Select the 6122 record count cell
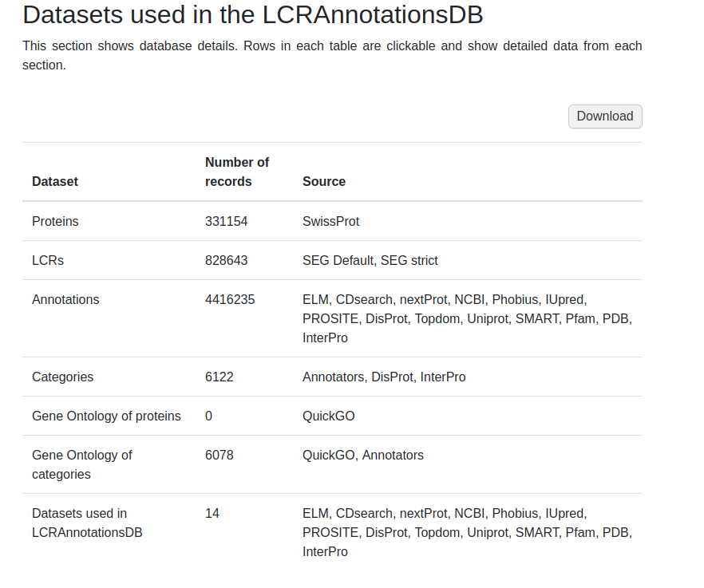 click(220, 377)
